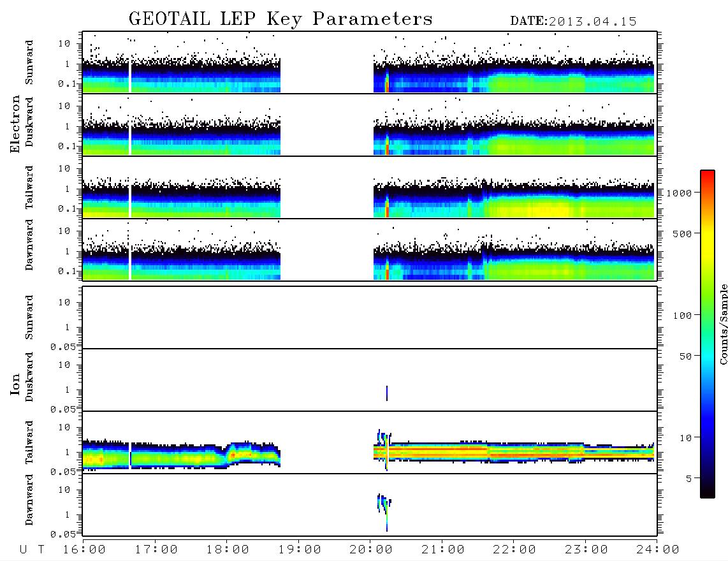Click the title 'GEOTAIL LEP Key Parameters'

point(280,18)
